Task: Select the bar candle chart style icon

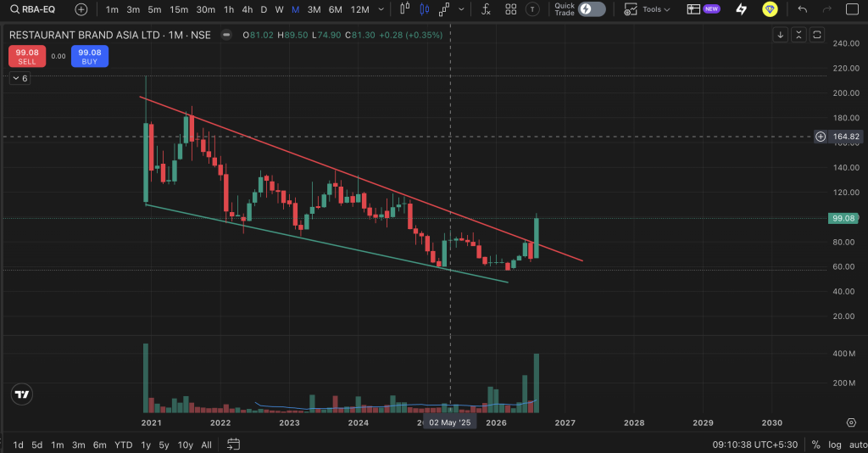Action: [x=404, y=8]
